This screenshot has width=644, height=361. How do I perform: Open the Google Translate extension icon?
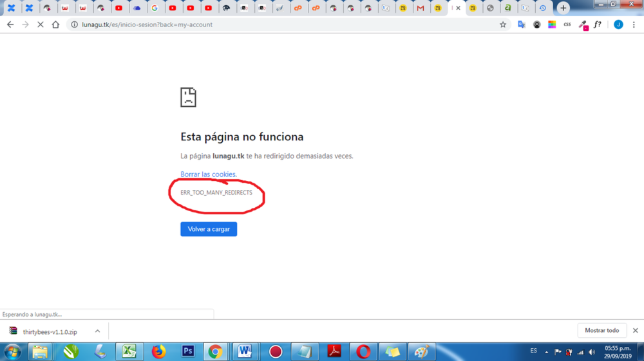click(x=522, y=24)
